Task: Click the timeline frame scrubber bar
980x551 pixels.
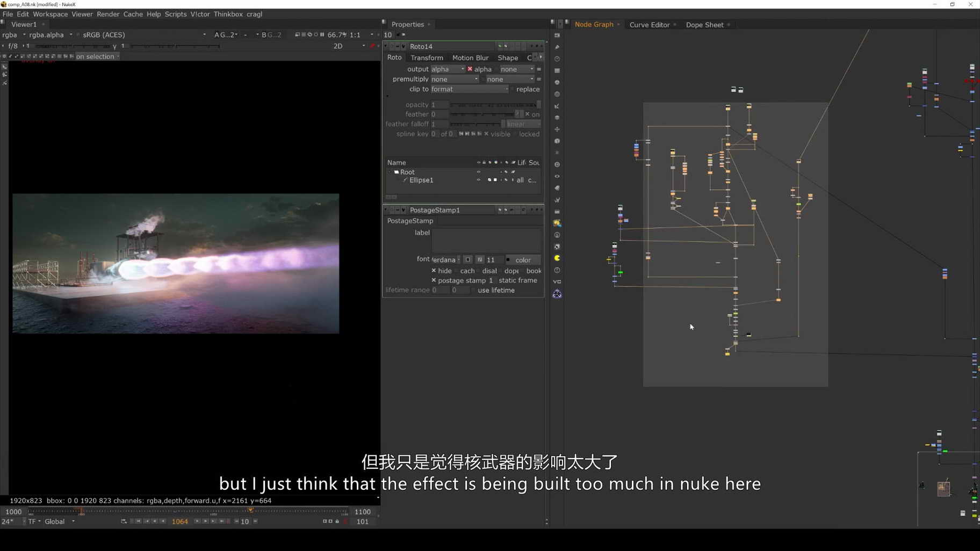Action: coord(188,512)
